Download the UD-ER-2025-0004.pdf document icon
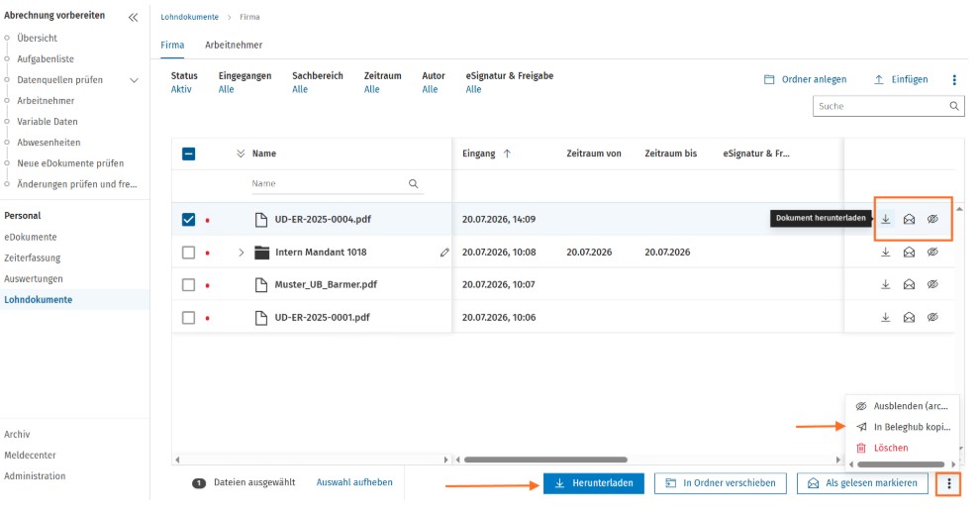 pos(886,219)
